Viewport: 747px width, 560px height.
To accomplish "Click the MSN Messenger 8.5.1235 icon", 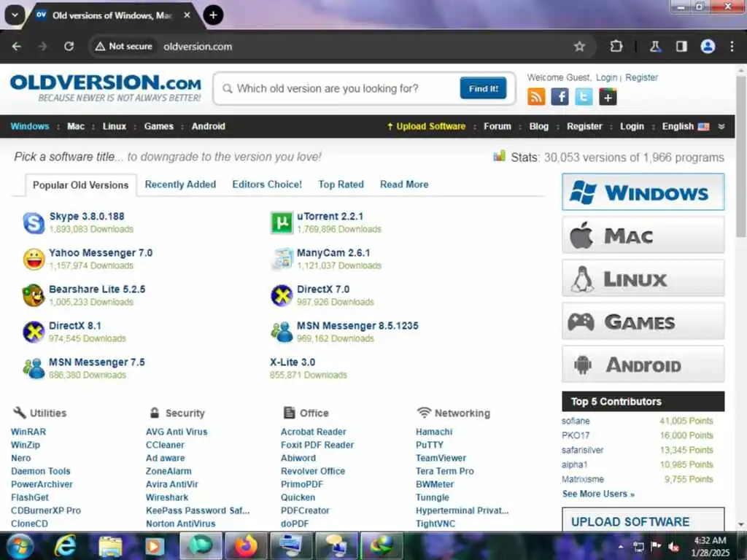I will pos(282,332).
